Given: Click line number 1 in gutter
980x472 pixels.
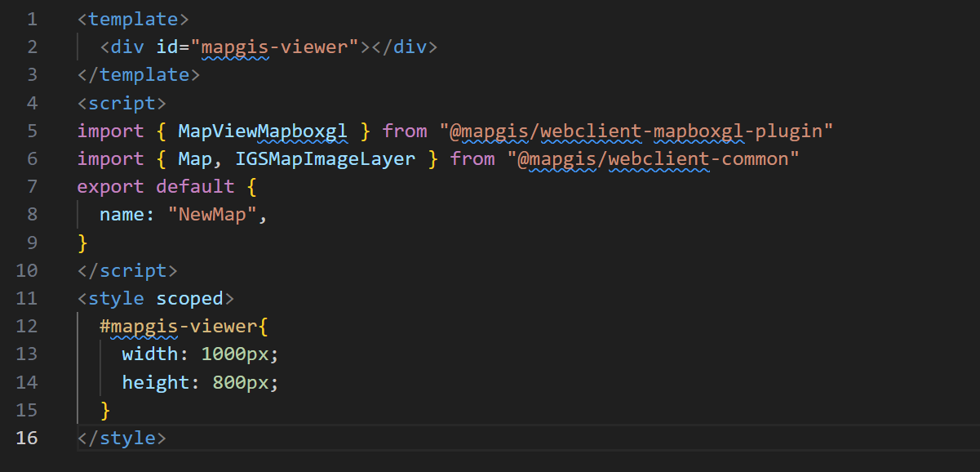Looking at the screenshot, I should tap(32, 19).
